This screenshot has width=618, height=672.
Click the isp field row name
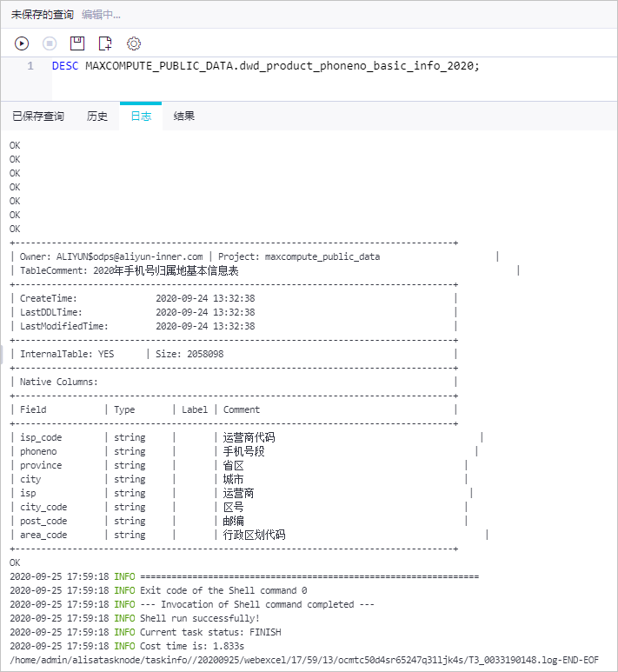point(28,493)
